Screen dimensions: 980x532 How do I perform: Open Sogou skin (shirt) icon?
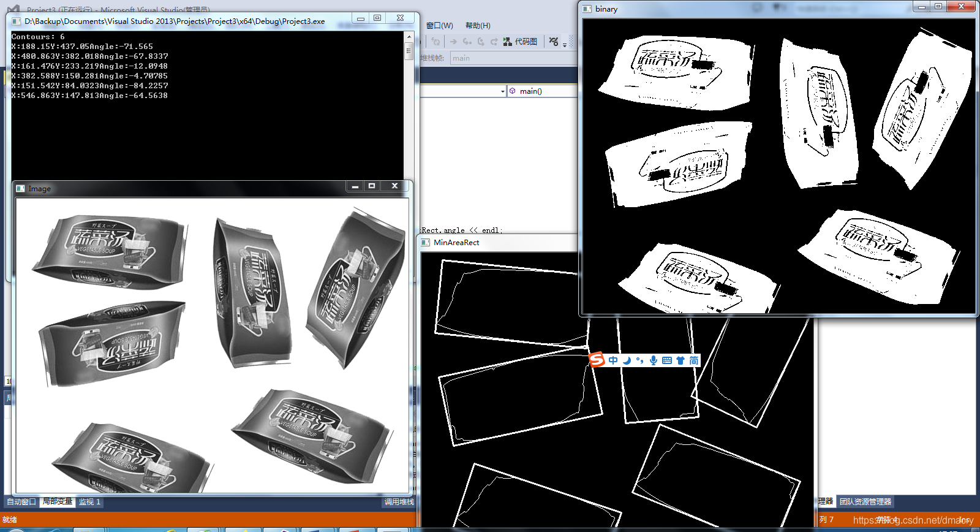tap(680, 360)
